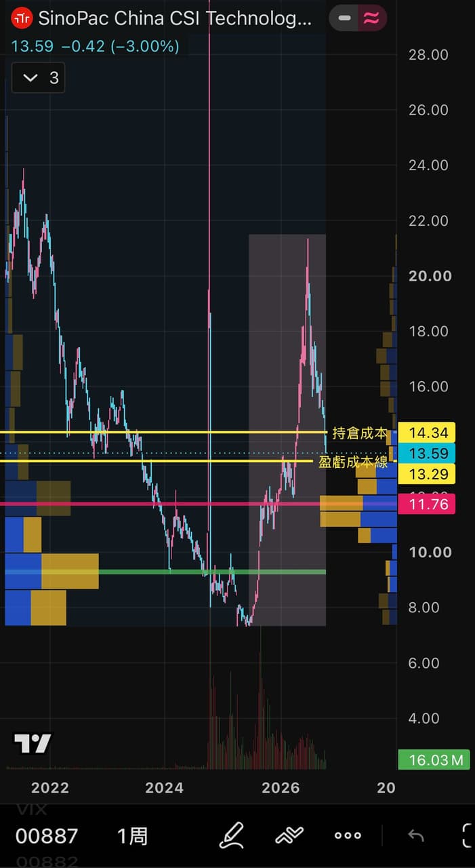475x868 pixels.
Task: Click the 11.76 pink price label
Action: point(428,504)
